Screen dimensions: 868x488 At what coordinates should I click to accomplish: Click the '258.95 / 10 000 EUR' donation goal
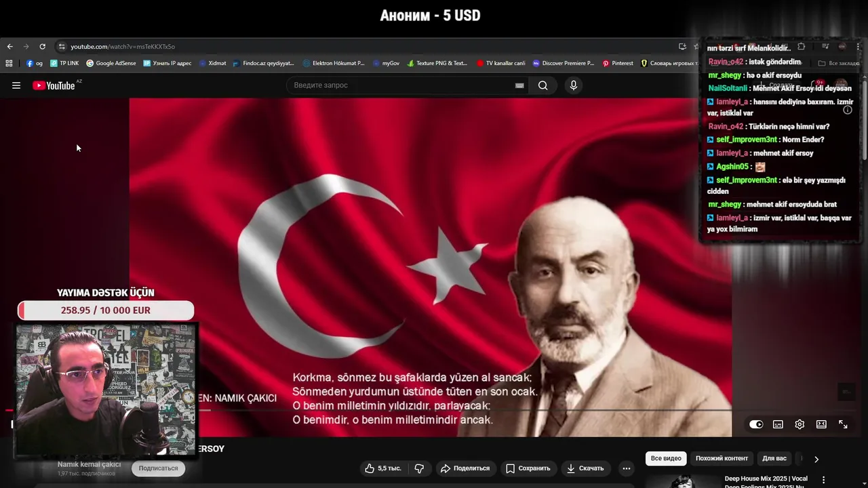[x=106, y=310]
